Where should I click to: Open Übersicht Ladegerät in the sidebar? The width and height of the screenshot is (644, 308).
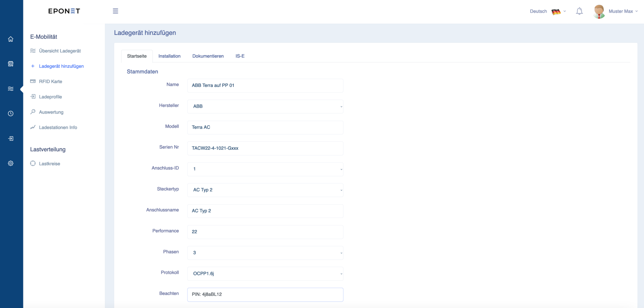click(60, 51)
